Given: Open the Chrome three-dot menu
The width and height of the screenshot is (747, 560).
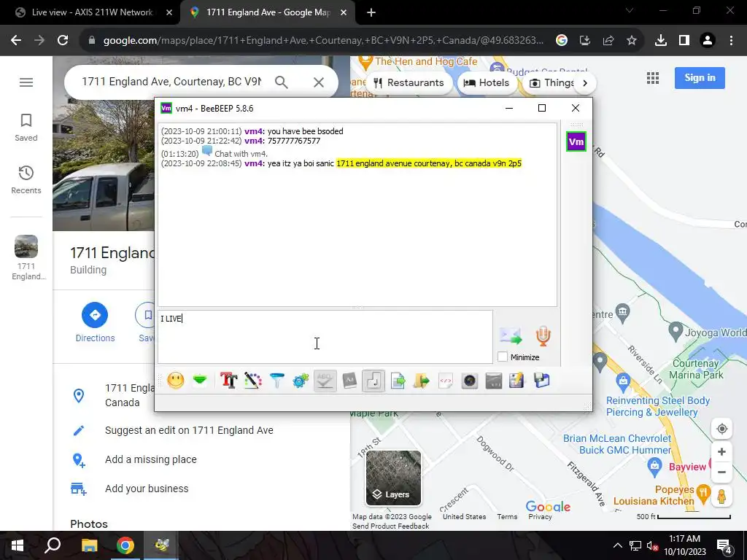Looking at the screenshot, I should [x=731, y=41].
